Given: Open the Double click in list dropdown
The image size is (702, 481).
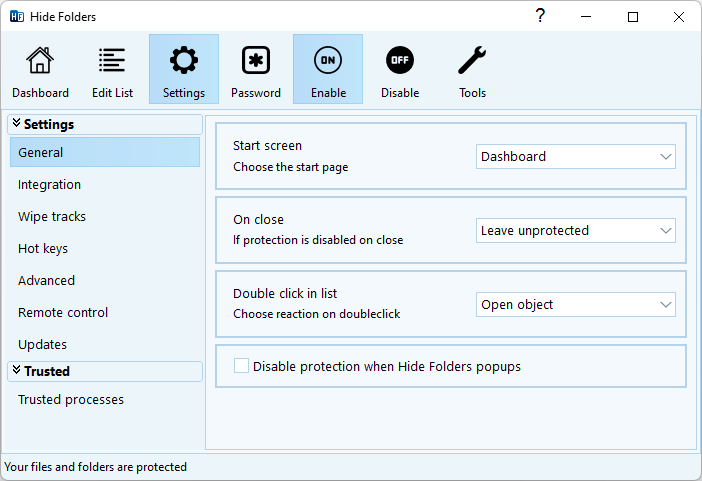Looking at the screenshot, I should click(576, 305).
